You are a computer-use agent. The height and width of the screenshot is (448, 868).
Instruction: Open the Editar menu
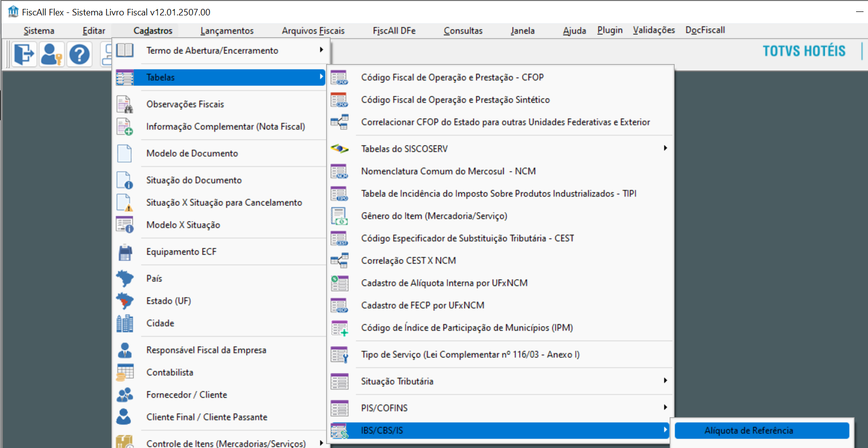click(93, 31)
